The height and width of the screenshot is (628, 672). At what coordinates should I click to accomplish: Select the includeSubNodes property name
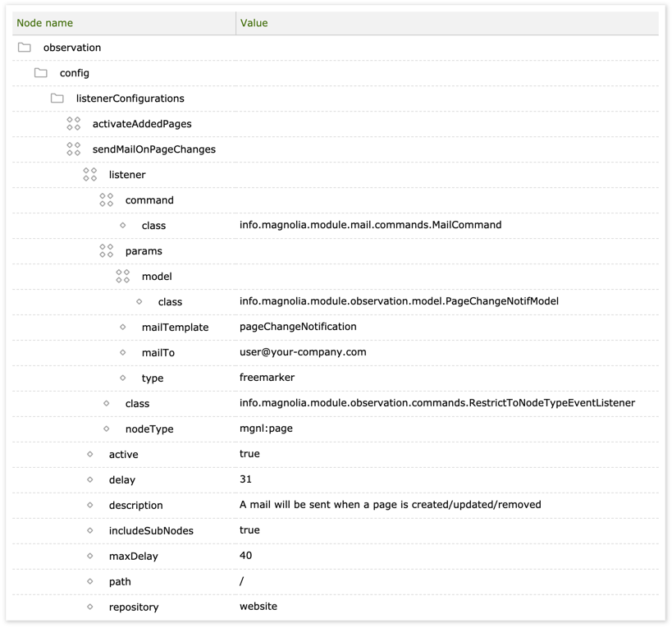pos(151,530)
